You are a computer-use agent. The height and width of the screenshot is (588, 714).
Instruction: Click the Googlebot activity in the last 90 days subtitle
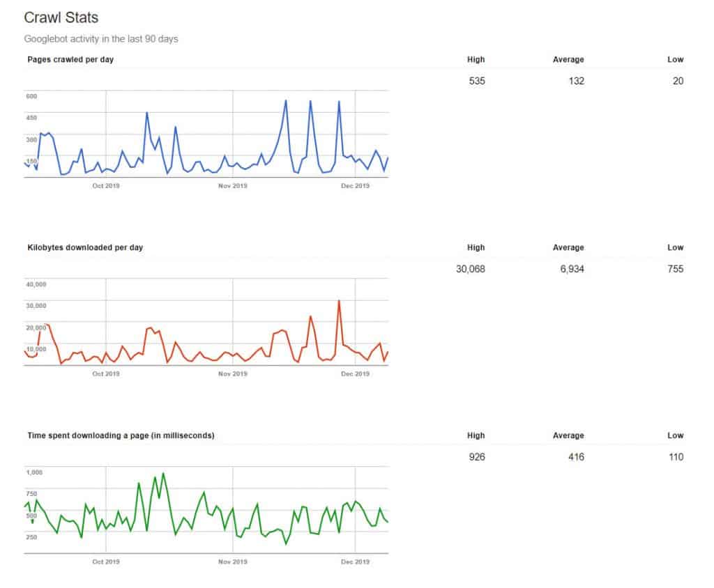click(101, 39)
